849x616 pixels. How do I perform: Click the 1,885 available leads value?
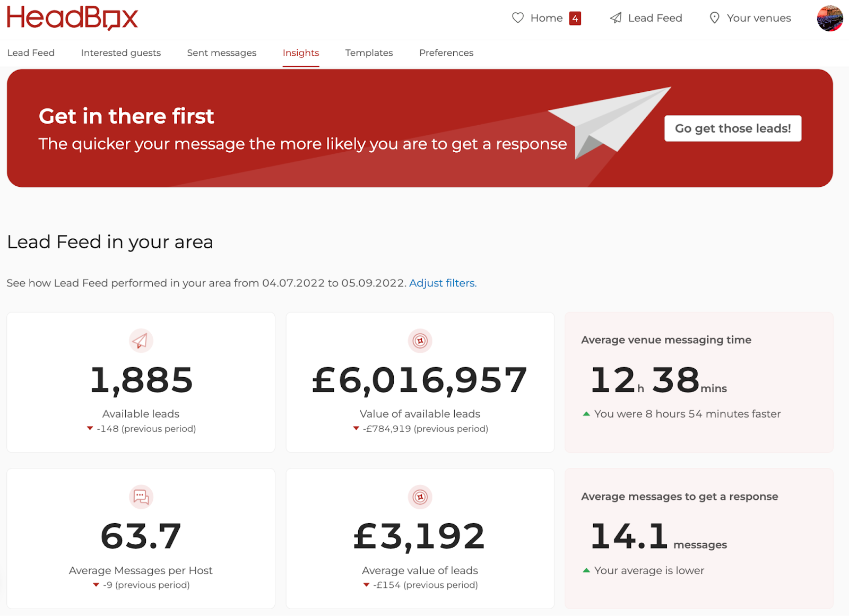141,380
